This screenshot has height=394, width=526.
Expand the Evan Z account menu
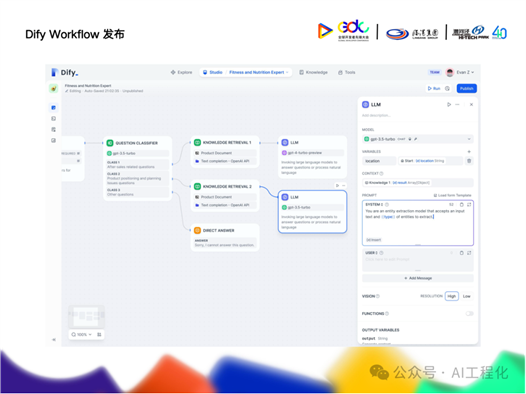click(x=460, y=72)
